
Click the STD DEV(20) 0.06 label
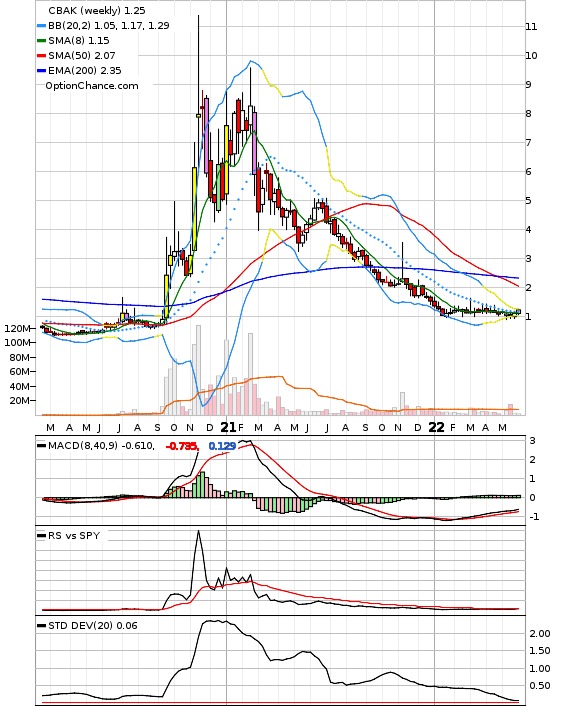tap(93, 625)
